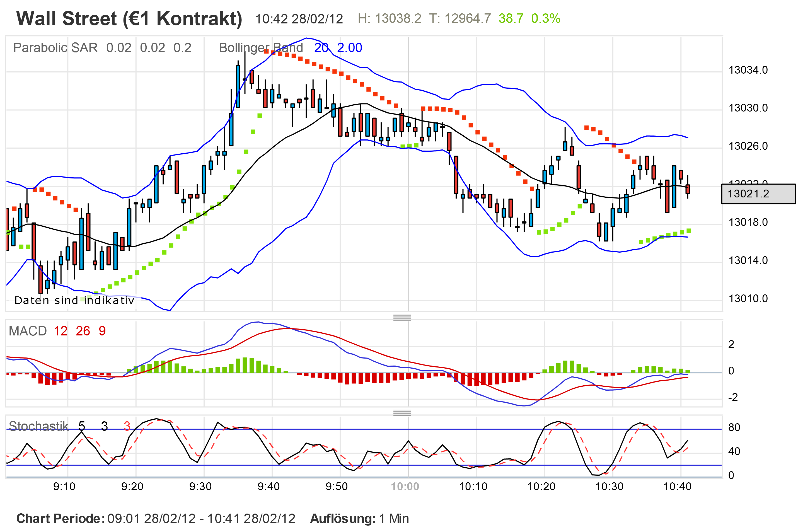
Task: Click the MACD fast period '12'
Action: coord(61,331)
